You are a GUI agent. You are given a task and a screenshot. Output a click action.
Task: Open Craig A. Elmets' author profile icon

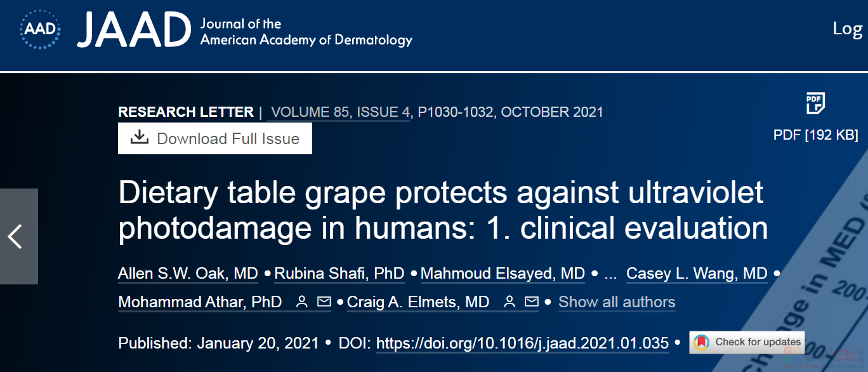(509, 302)
